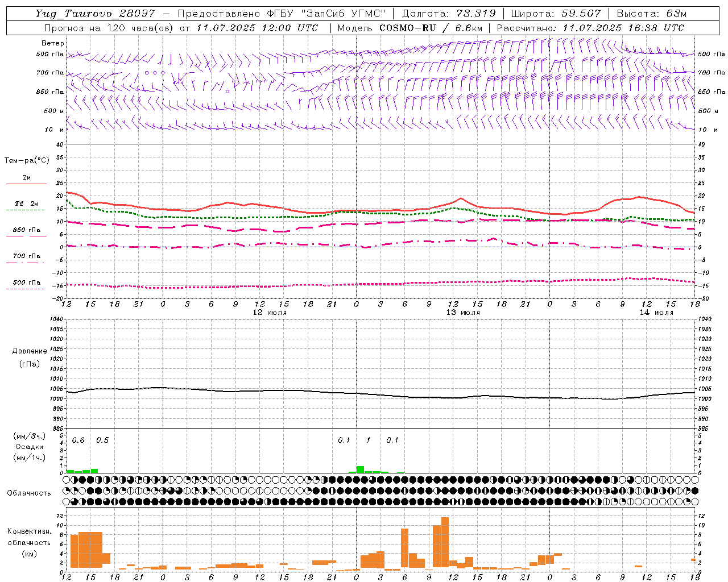Click the Облачность panel label
728x582 pixels.
(29, 493)
